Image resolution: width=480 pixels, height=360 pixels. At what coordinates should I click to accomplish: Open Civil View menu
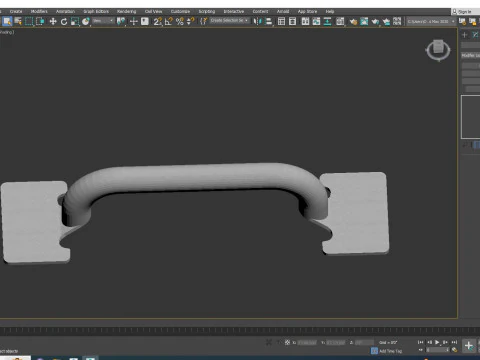click(x=153, y=11)
